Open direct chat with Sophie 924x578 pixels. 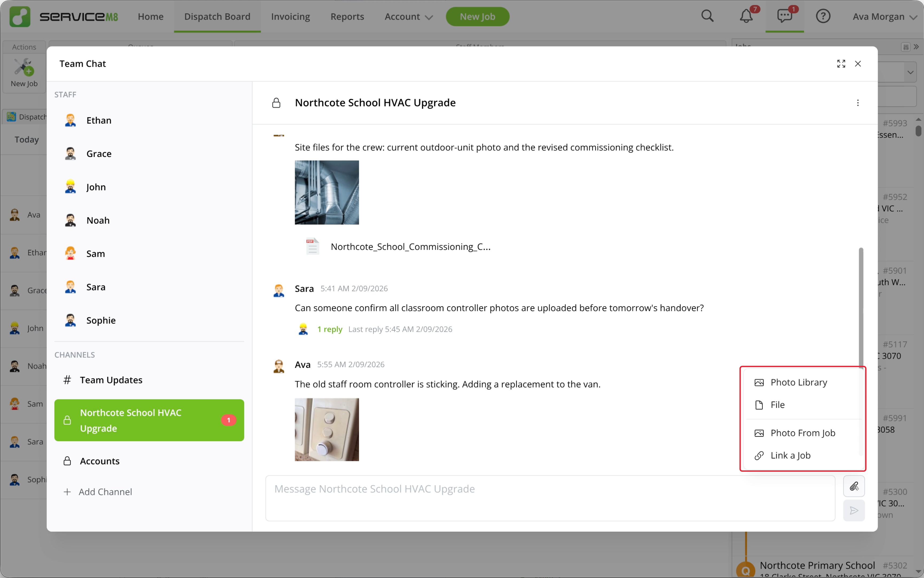[x=149, y=320]
